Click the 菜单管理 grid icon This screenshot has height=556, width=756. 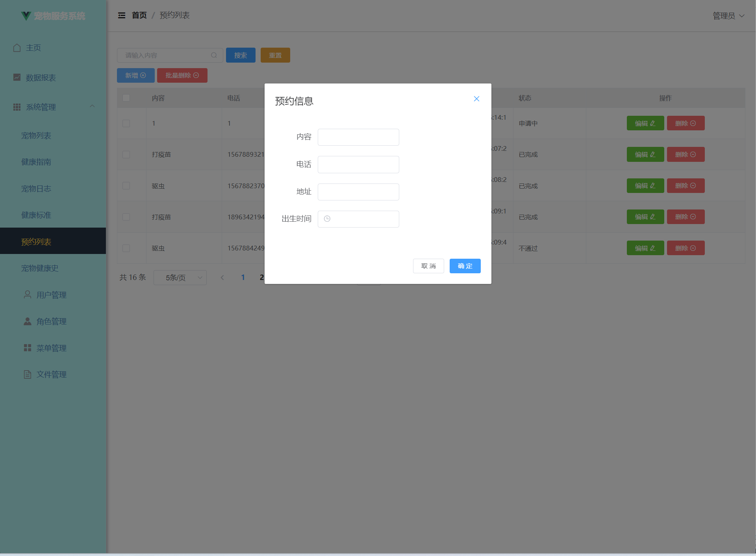click(x=28, y=348)
